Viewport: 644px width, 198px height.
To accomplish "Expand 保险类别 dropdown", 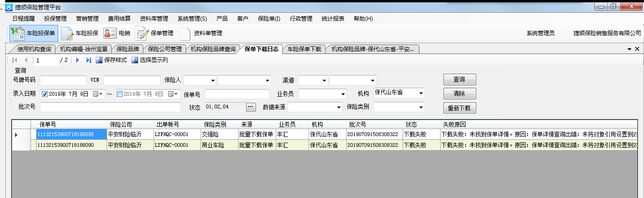I will coord(421,107).
